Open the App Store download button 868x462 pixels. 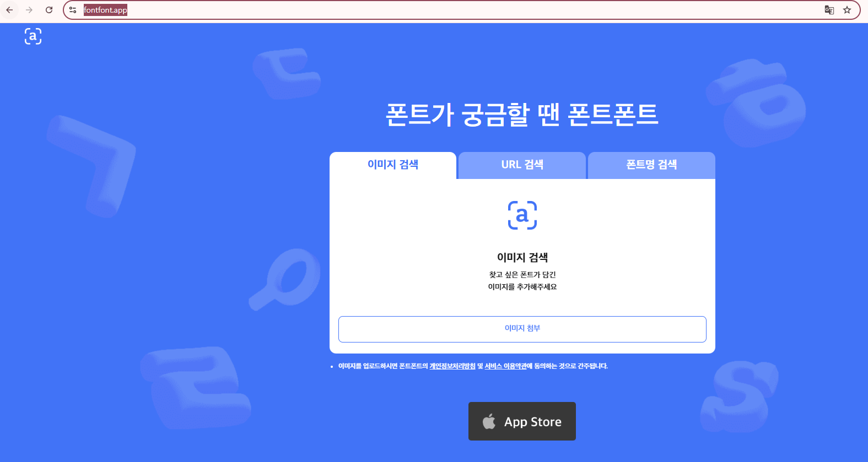pyautogui.click(x=522, y=421)
